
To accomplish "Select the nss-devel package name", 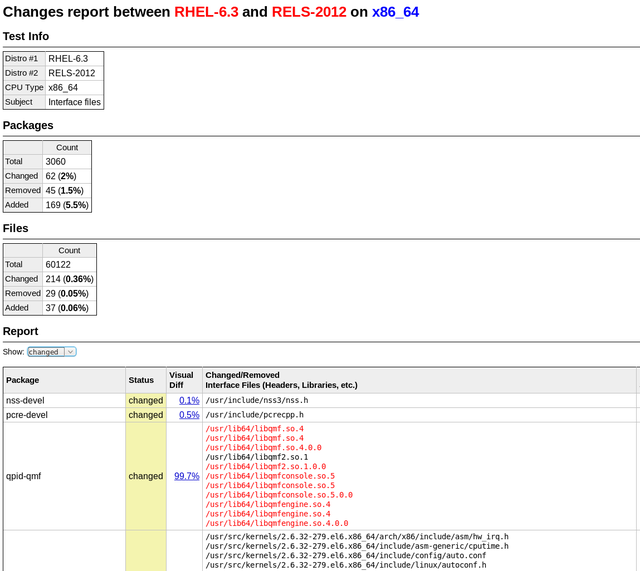I will point(25,400).
